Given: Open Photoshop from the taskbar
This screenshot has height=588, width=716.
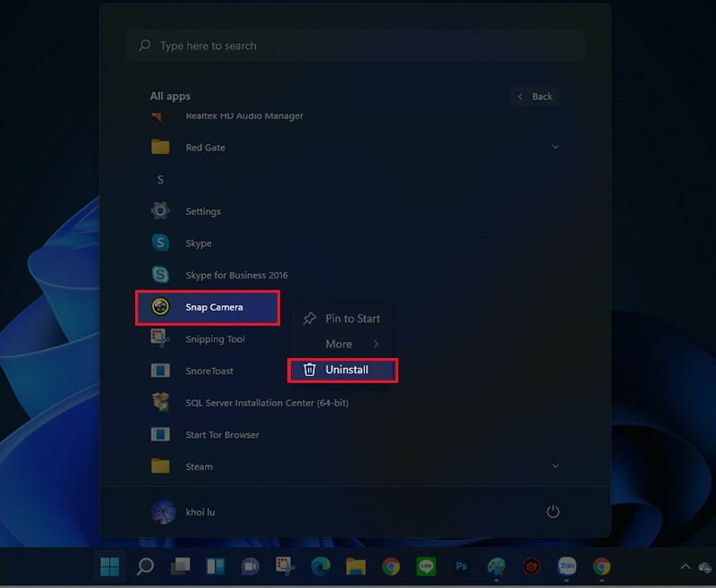Looking at the screenshot, I should pos(461,567).
